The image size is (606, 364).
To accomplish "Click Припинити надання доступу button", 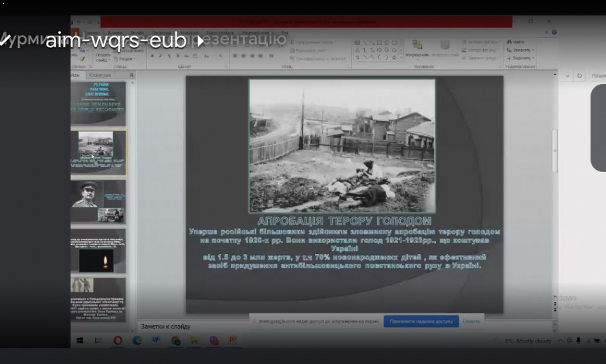I will pos(421,321).
